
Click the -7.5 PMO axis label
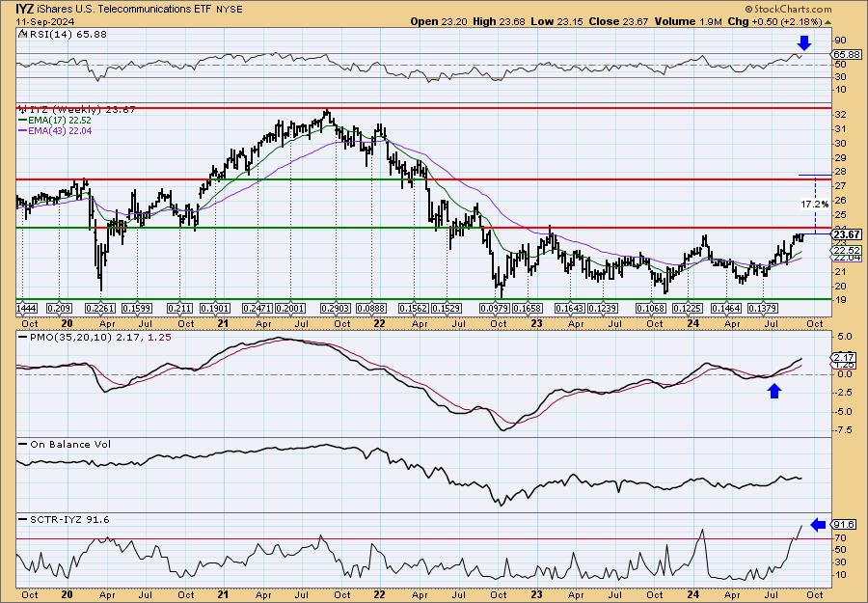[x=844, y=429]
